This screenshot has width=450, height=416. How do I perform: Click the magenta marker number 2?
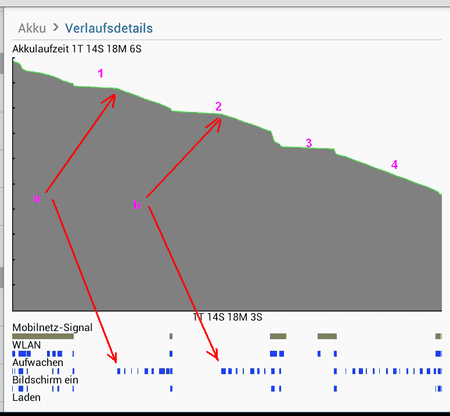(218, 106)
